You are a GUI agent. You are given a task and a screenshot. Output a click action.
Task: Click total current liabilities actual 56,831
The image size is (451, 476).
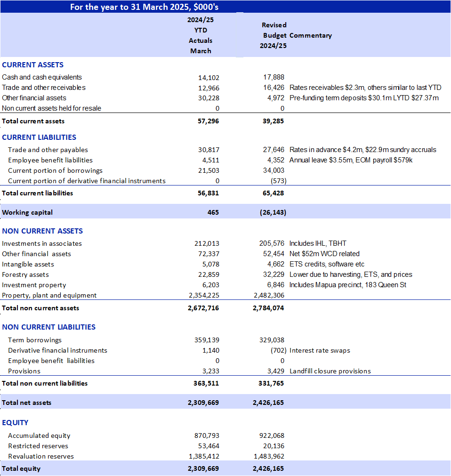208,193
